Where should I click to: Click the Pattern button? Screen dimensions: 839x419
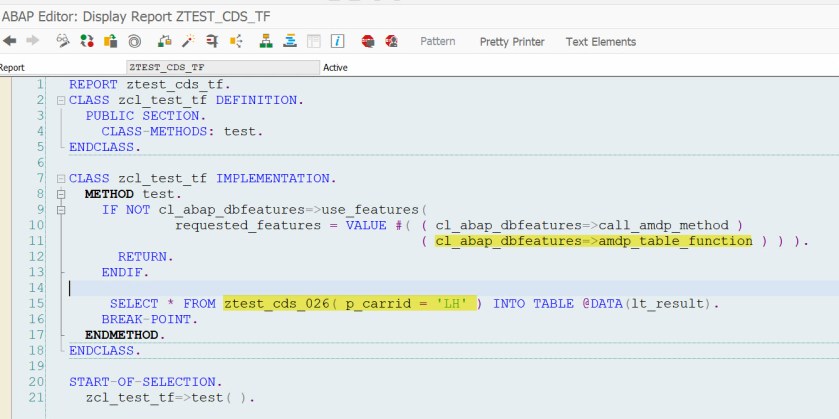click(x=437, y=41)
